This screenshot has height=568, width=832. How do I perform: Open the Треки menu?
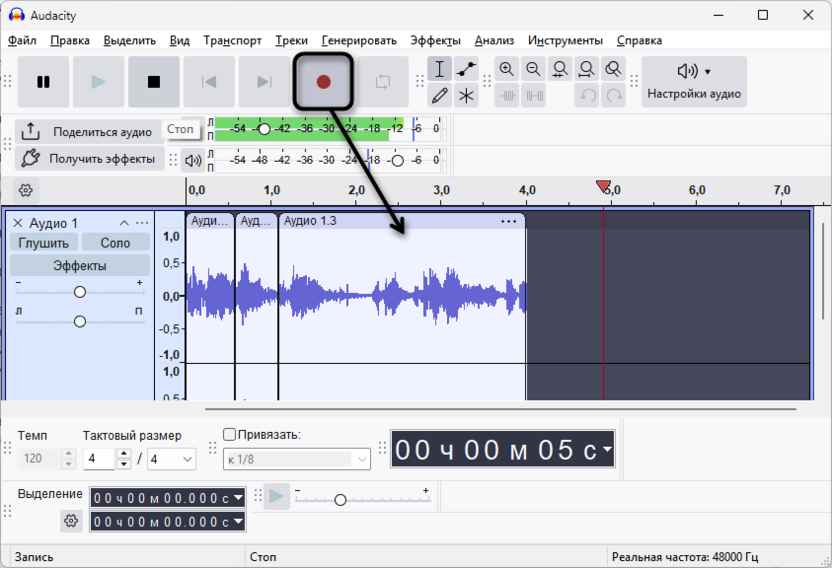click(291, 40)
